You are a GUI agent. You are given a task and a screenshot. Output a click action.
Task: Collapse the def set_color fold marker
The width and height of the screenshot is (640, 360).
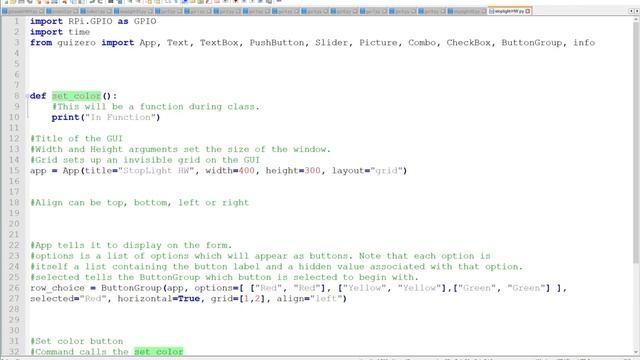pyautogui.click(x=27, y=96)
